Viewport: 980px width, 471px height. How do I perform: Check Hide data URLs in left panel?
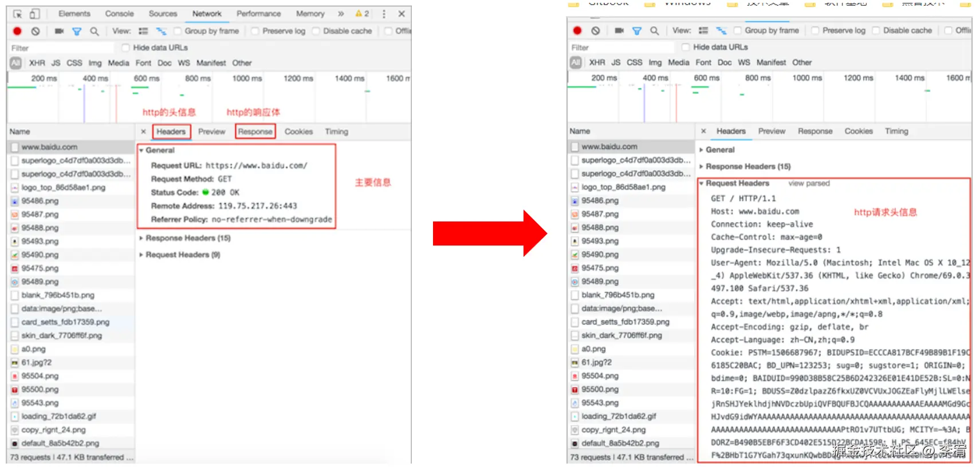[x=126, y=48]
